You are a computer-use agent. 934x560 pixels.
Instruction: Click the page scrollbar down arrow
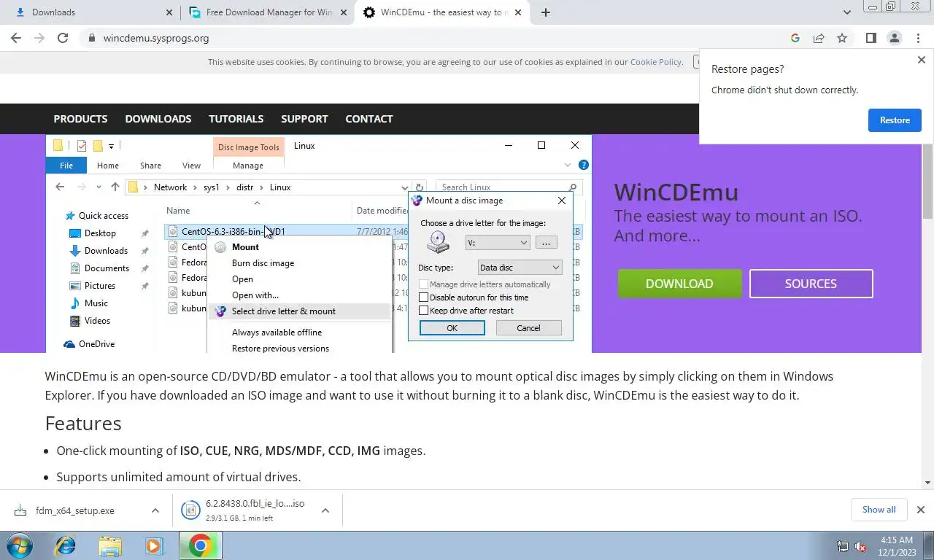(x=927, y=482)
